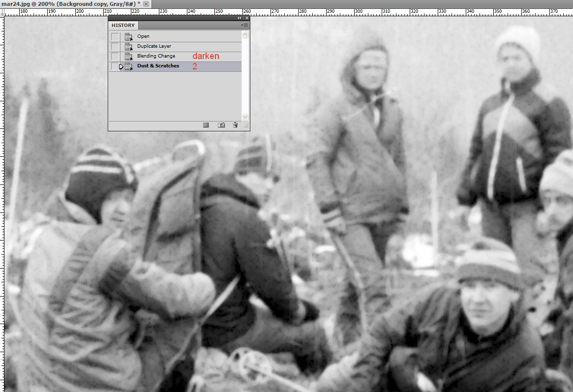Set history brush source for Blending Change

[115, 56]
